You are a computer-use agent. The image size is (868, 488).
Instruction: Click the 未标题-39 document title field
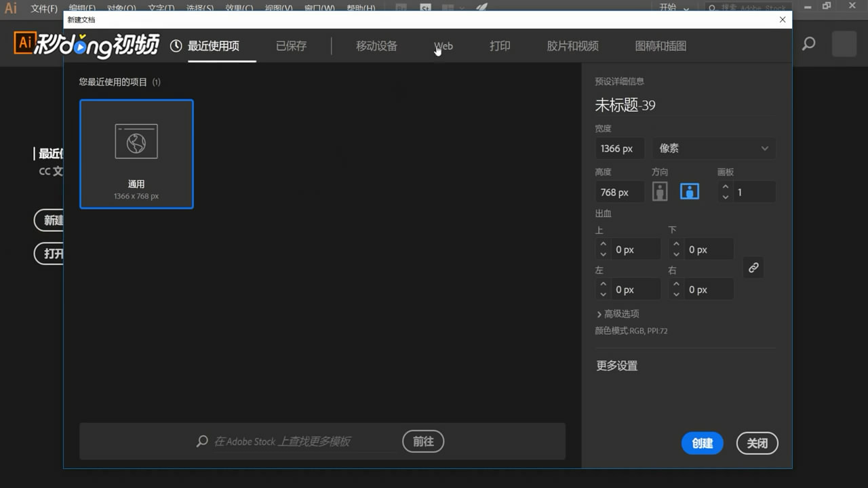[625, 105]
